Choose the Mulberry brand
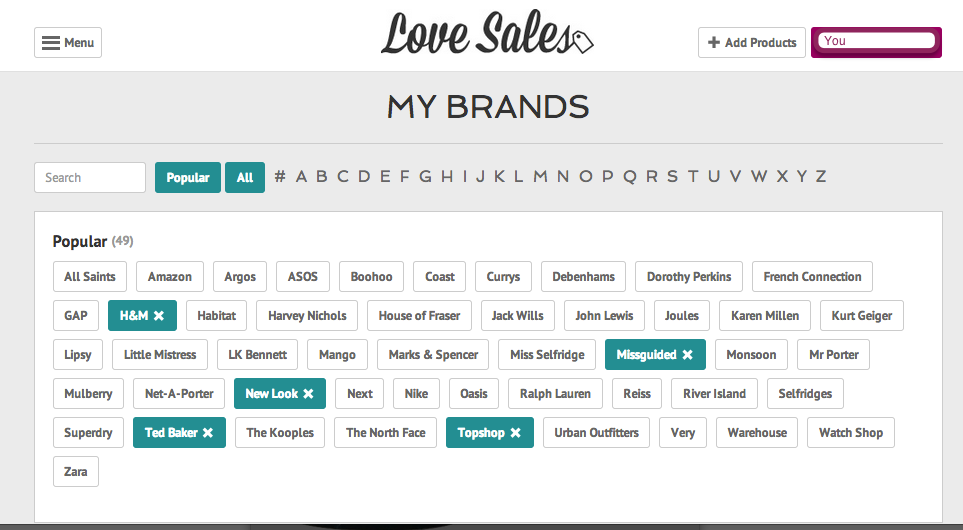This screenshot has height=530, width=963. tap(88, 394)
